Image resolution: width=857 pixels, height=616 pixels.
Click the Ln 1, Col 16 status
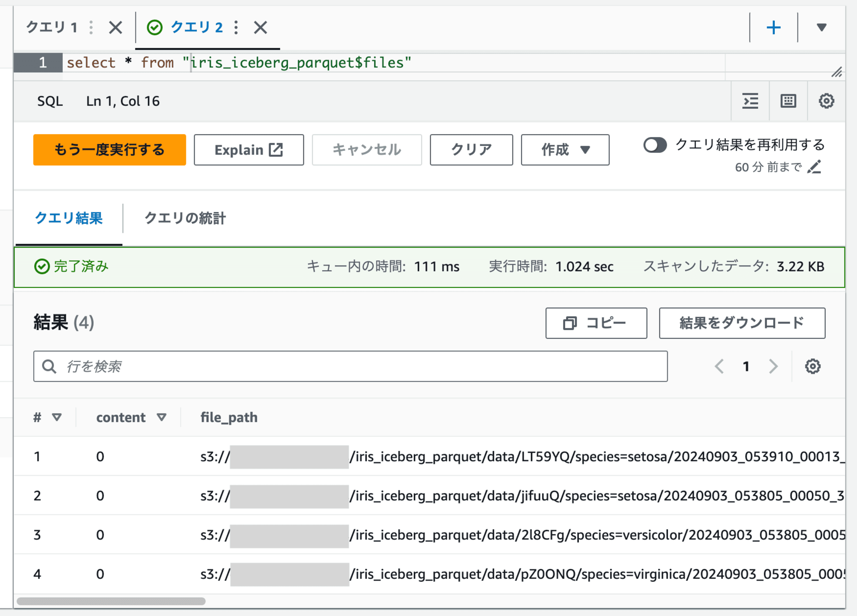123,102
